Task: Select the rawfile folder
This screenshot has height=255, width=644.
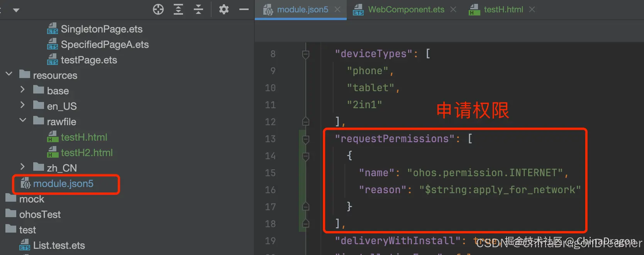Action: click(x=61, y=122)
